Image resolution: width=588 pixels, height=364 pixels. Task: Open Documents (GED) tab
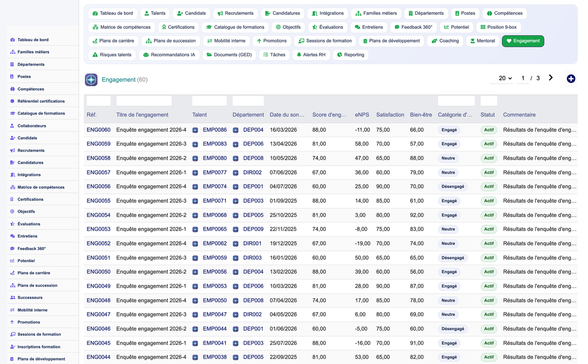pyautogui.click(x=229, y=55)
